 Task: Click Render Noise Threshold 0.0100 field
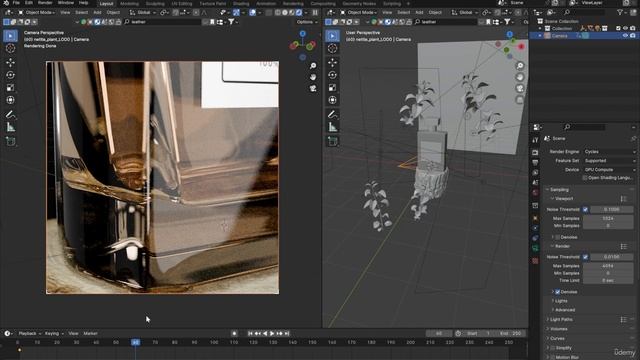[611, 257]
